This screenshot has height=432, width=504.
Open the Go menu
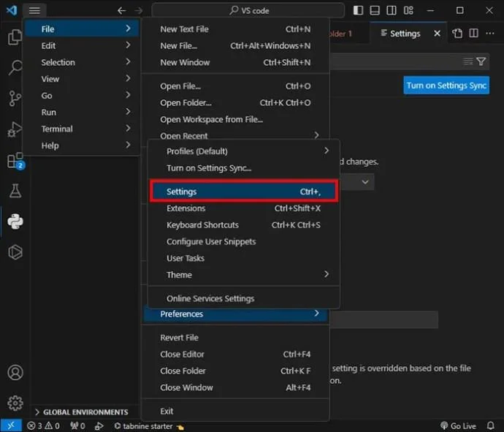tap(83, 96)
